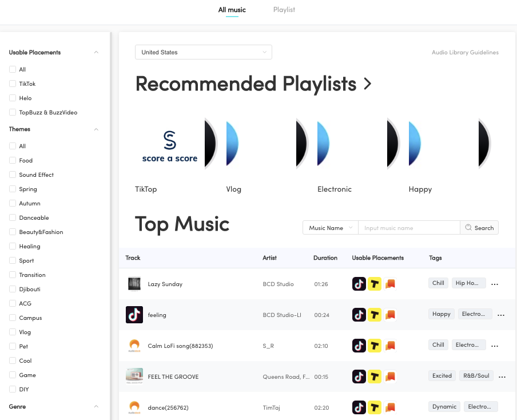Image resolution: width=517 pixels, height=420 pixels.
Task: Tick the Sound Effect theme checkbox
Action: (x=13, y=175)
